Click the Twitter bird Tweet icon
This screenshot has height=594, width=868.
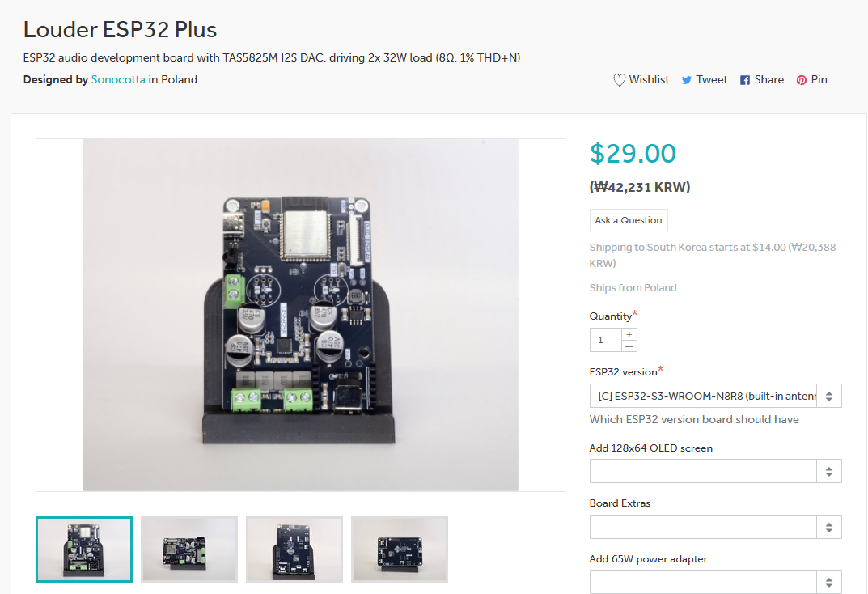687,80
